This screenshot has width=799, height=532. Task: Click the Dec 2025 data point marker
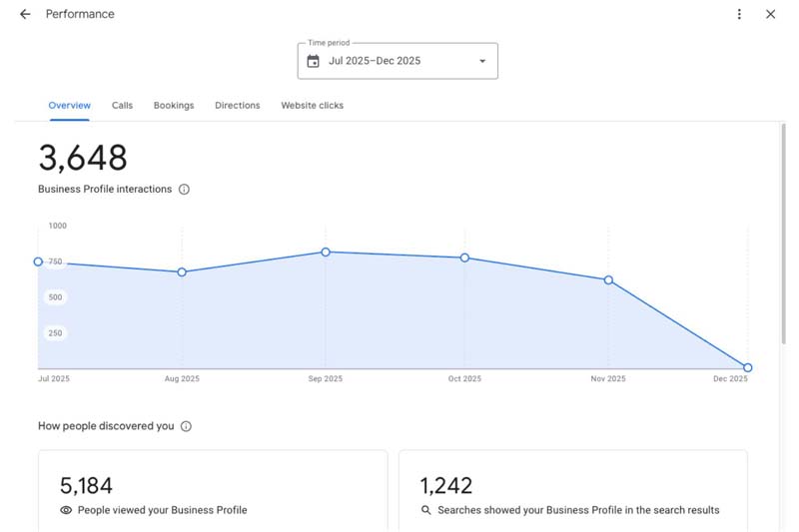click(747, 367)
